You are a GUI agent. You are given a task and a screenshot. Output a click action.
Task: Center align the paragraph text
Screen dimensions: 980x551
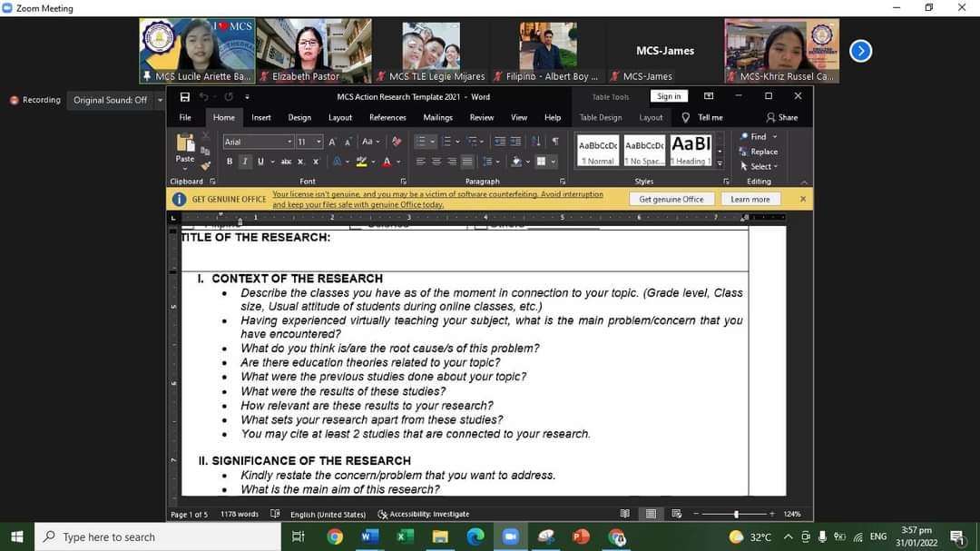pos(436,162)
